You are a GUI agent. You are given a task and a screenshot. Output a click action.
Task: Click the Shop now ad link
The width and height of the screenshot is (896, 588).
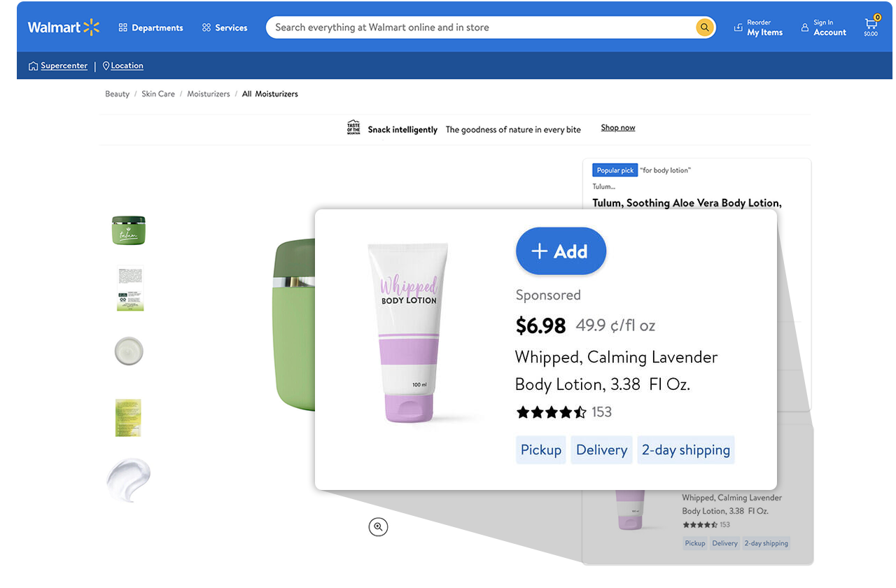point(618,127)
